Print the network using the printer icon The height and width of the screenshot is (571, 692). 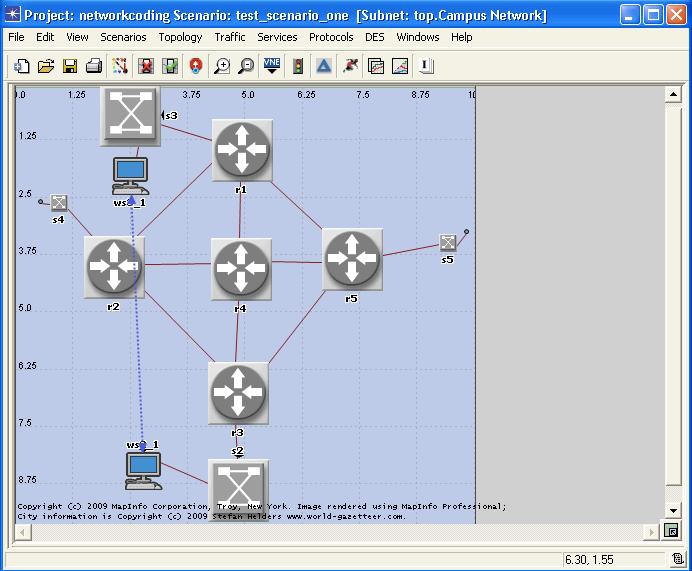pos(94,66)
